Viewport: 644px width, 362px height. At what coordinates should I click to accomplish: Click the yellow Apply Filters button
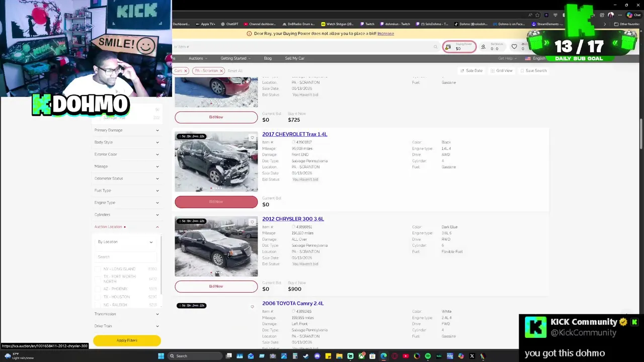coord(127,340)
